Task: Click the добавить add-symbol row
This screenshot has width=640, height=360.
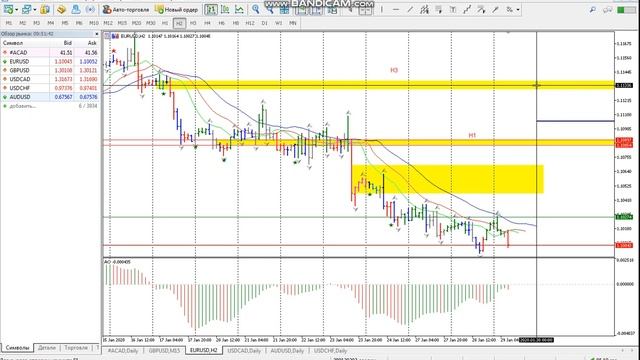Action: point(50,106)
